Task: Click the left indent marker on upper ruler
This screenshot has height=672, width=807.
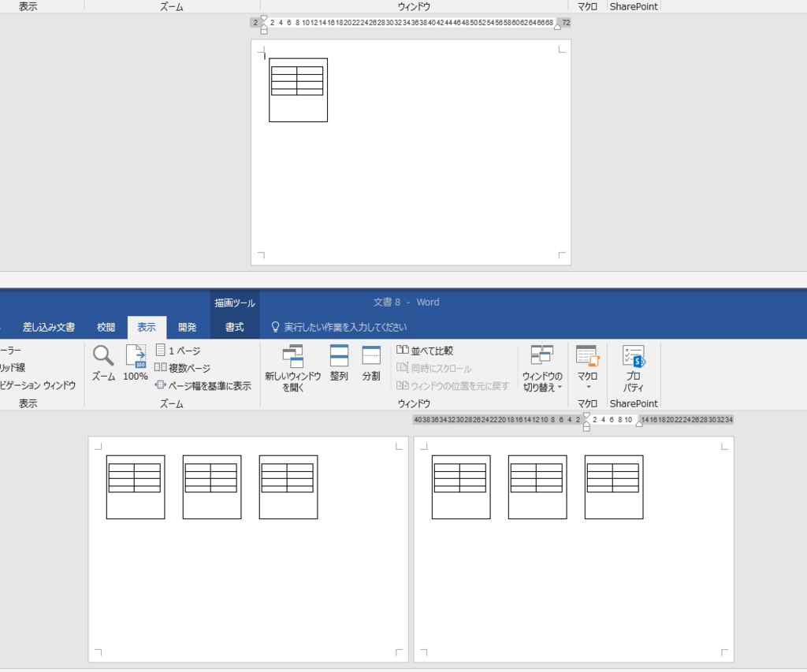Action: 264,32
